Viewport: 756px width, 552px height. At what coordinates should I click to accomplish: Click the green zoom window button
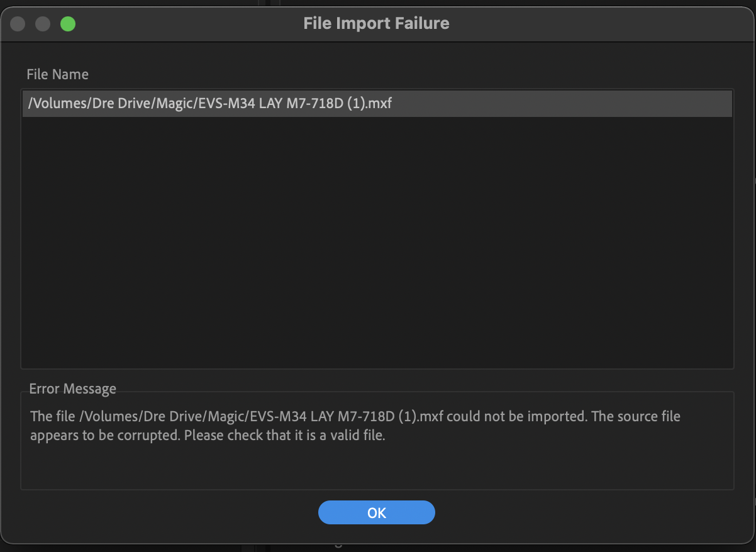pyautogui.click(x=67, y=24)
